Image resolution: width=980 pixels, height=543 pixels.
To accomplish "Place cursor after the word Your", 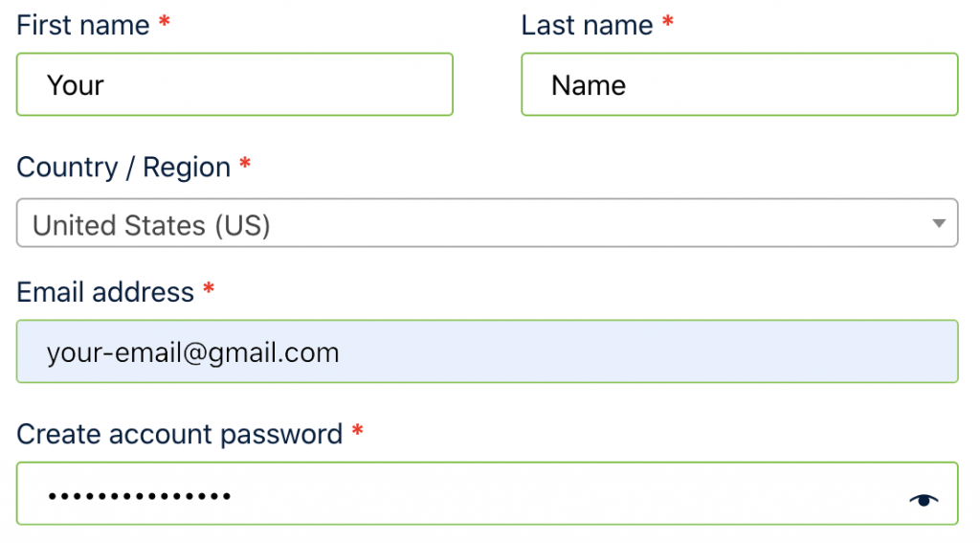I will pos(105,85).
